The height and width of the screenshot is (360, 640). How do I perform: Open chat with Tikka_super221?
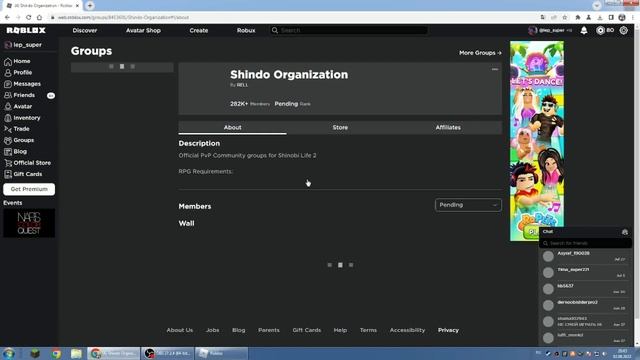tap(585, 272)
